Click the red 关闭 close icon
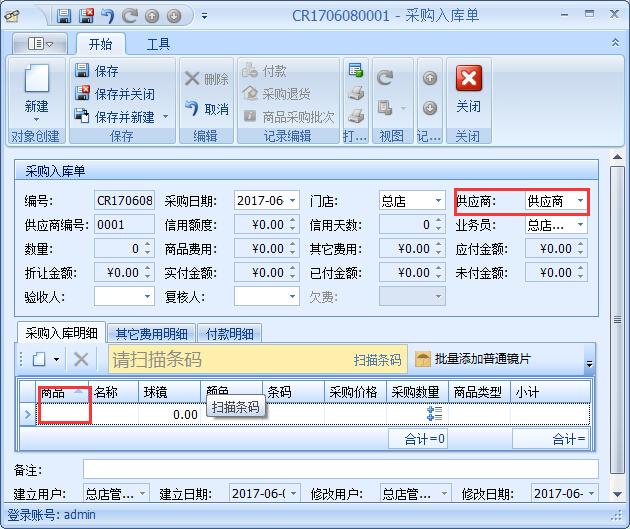The height and width of the screenshot is (529, 630). pos(468,78)
